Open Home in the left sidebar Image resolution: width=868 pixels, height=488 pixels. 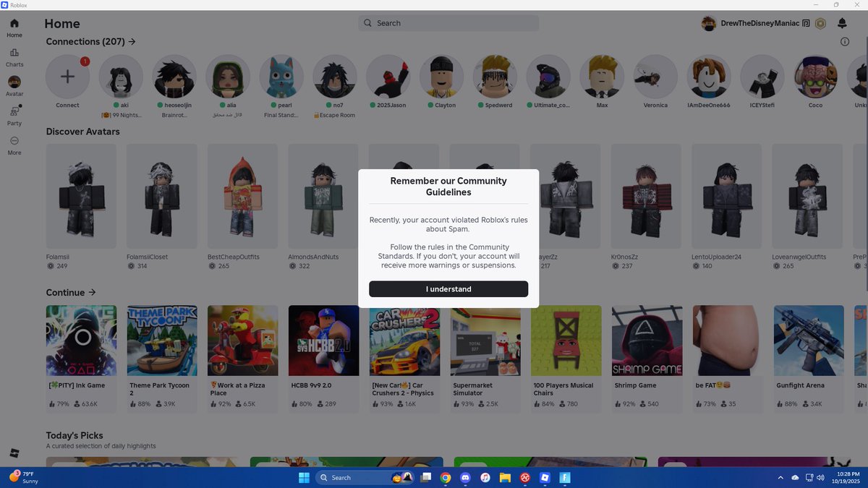(x=14, y=28)
